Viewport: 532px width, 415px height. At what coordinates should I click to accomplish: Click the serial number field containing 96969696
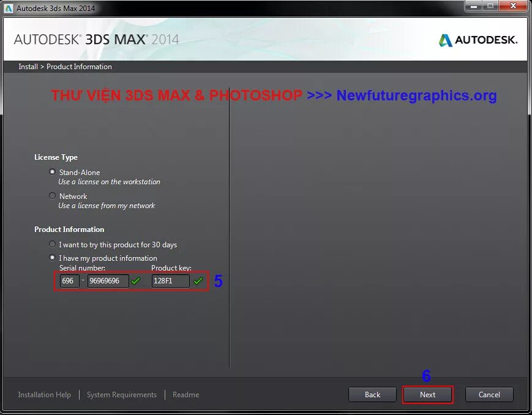(108, 281)
